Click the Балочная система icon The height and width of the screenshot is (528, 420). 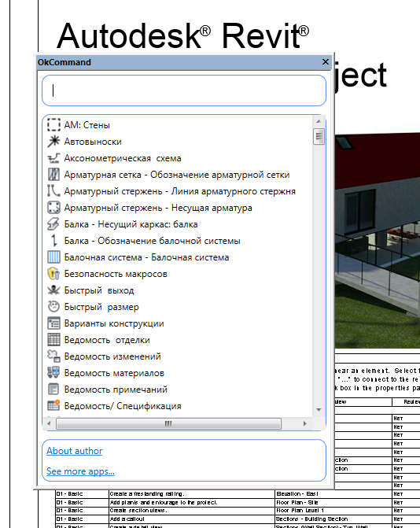point(53,257)
